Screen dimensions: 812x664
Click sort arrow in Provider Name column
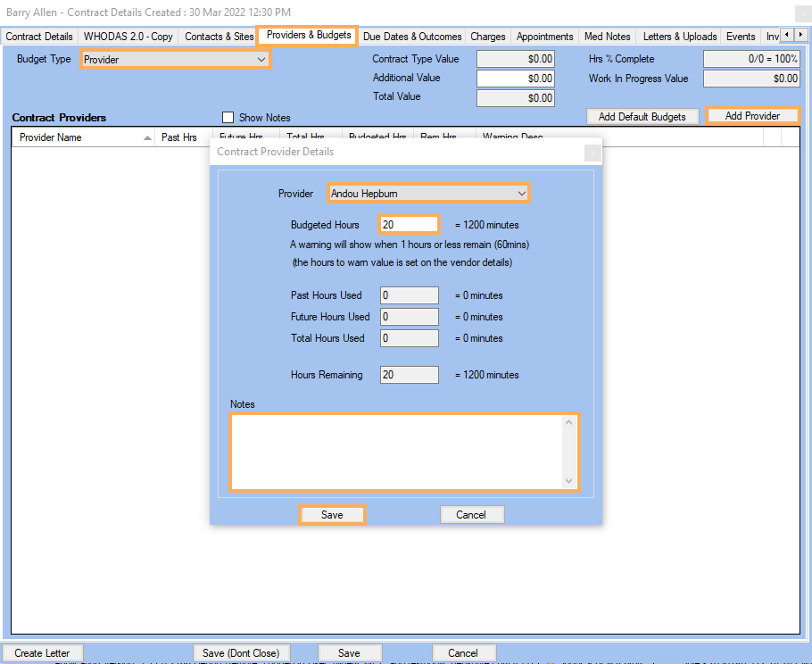click(x=147, y=138)
